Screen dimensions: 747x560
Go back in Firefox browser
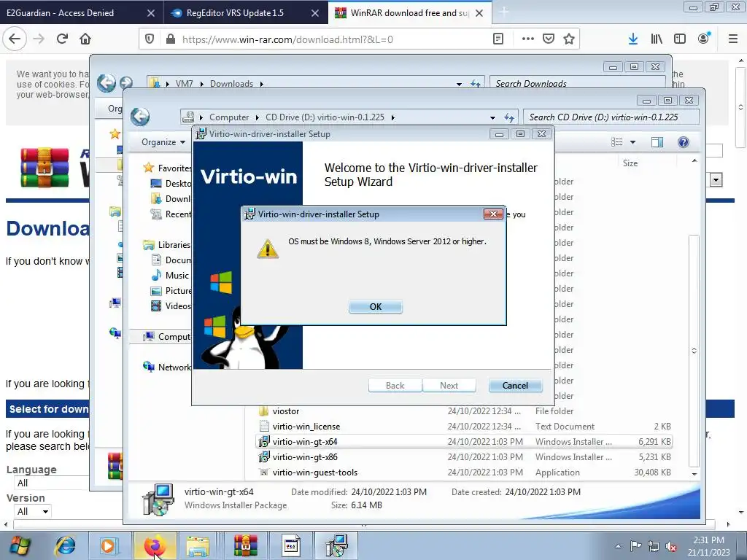coord(15,39)
